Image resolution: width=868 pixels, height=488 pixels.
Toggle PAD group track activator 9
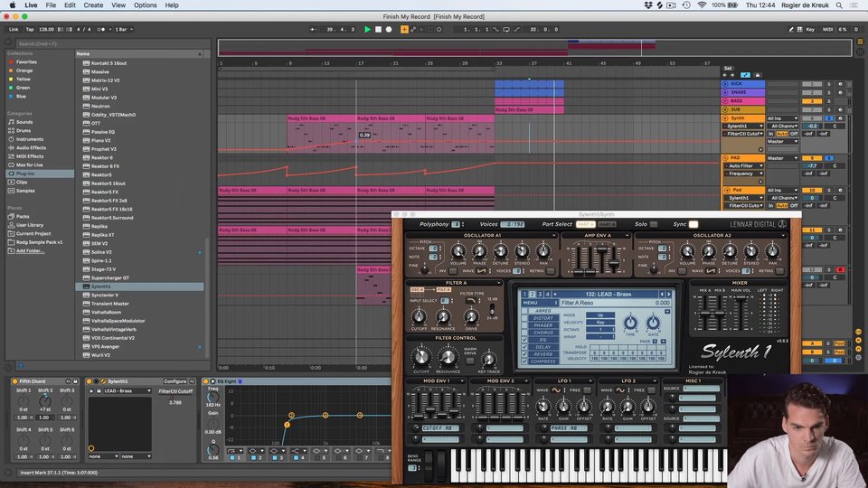(x=812, y=158)
